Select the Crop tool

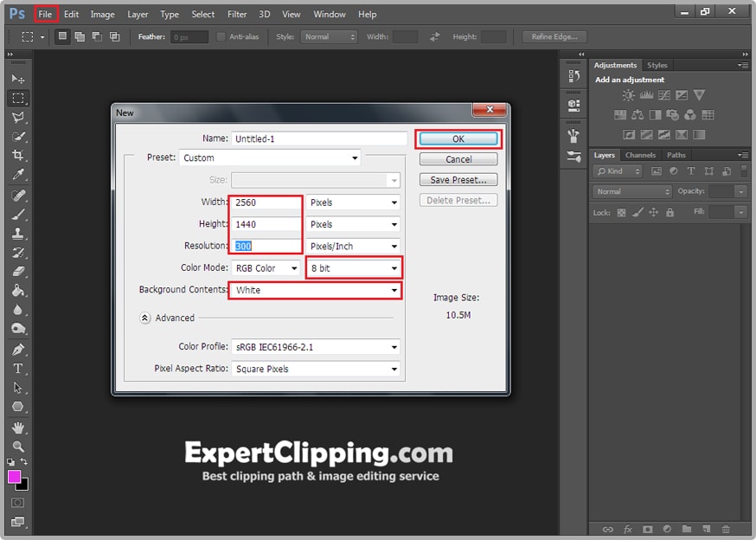coord(17,156)
